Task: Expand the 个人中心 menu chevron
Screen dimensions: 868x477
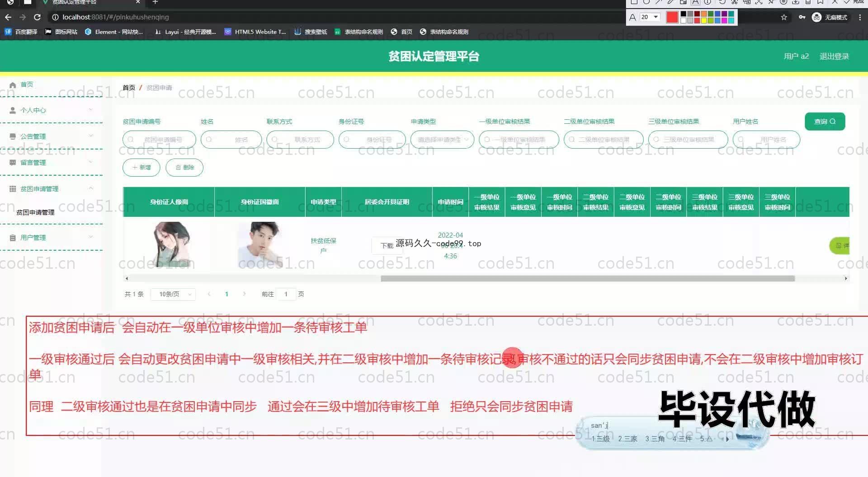Action: (x=91, y=110)
